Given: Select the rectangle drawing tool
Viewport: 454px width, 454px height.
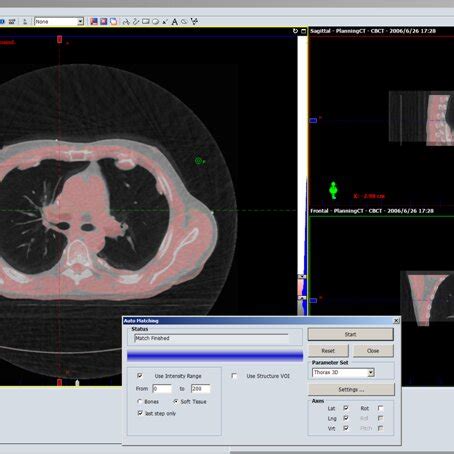Looking at the screenshot, I should pos(146,22).
